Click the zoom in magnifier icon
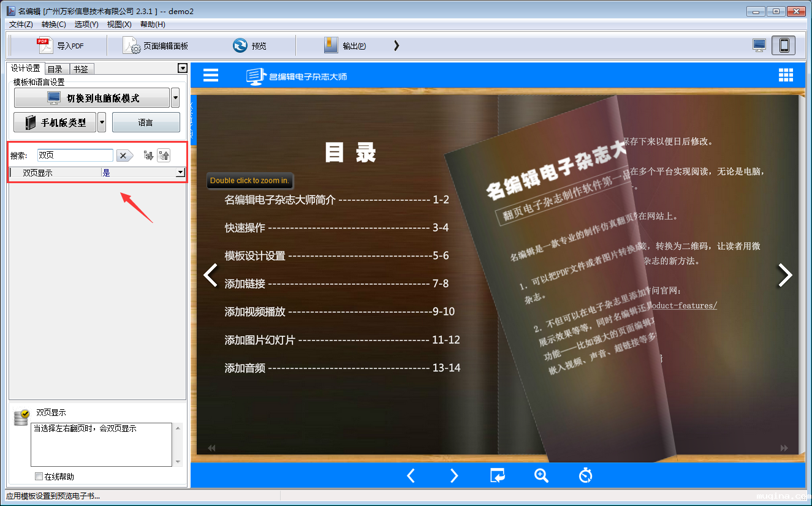This screenshot has height=506, width=812. tap(541, 475)
